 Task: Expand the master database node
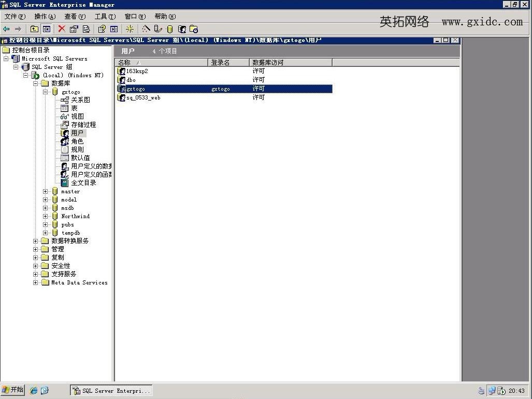(x=46, y=192)
